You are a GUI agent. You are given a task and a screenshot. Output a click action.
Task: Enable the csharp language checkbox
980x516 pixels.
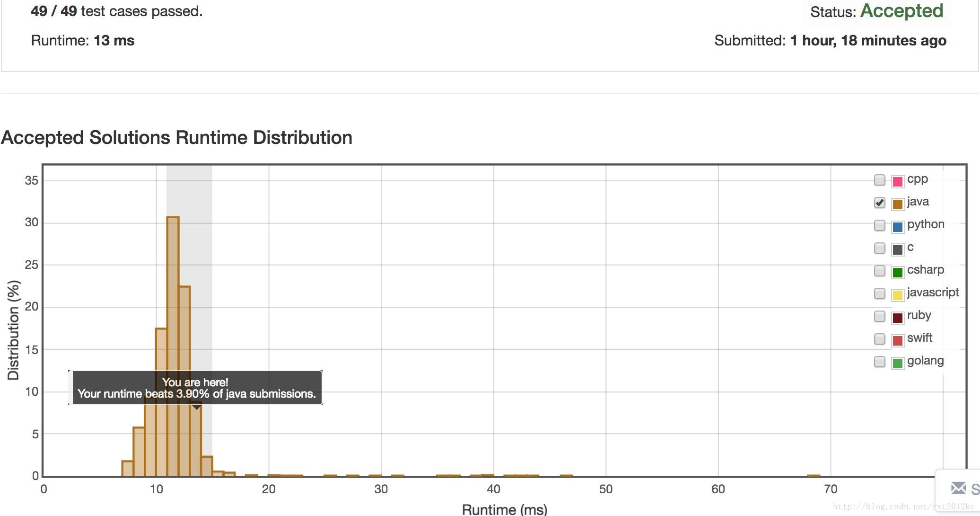coord(879,271)
